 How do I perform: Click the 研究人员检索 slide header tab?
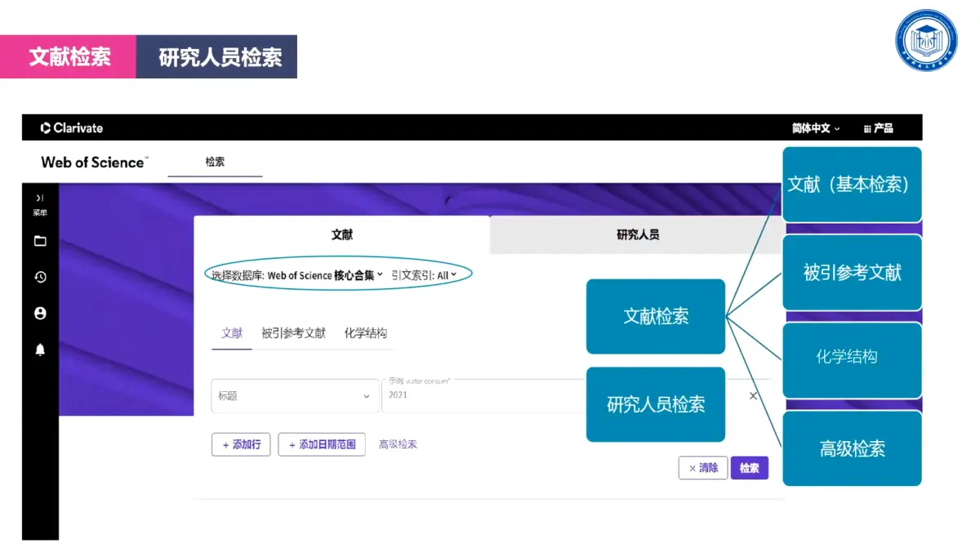216,56
